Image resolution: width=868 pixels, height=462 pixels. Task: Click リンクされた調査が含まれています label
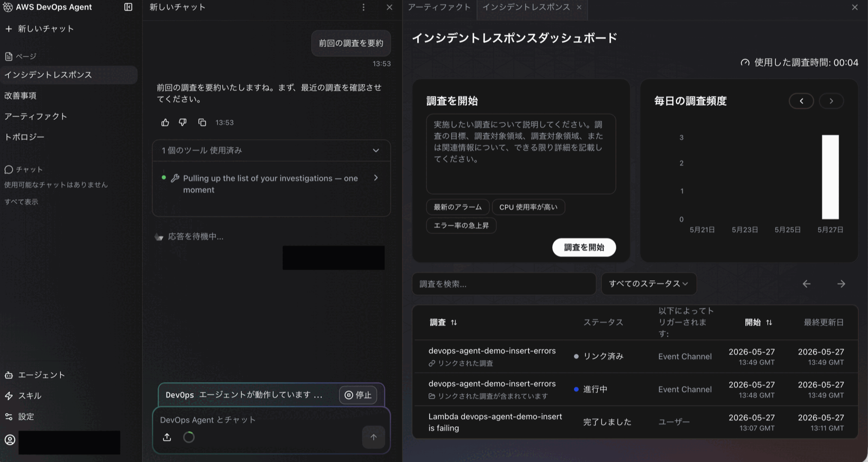(x=488, y=396)
